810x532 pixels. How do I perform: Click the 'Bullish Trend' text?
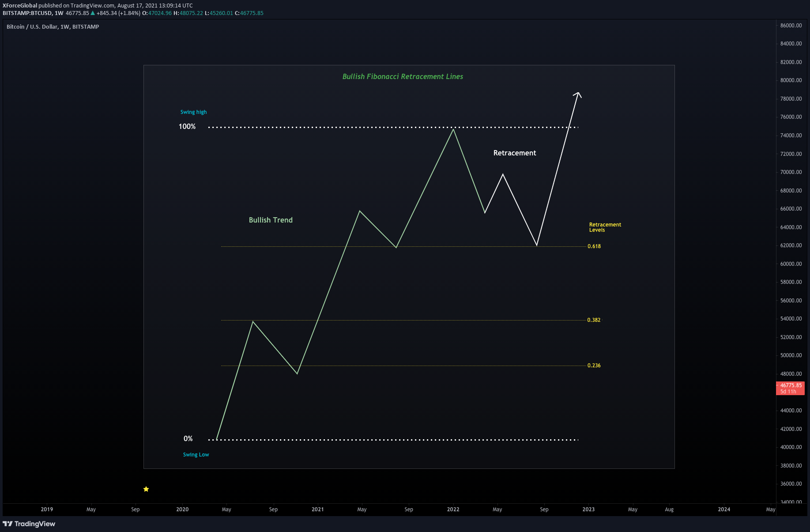point(271,220)
